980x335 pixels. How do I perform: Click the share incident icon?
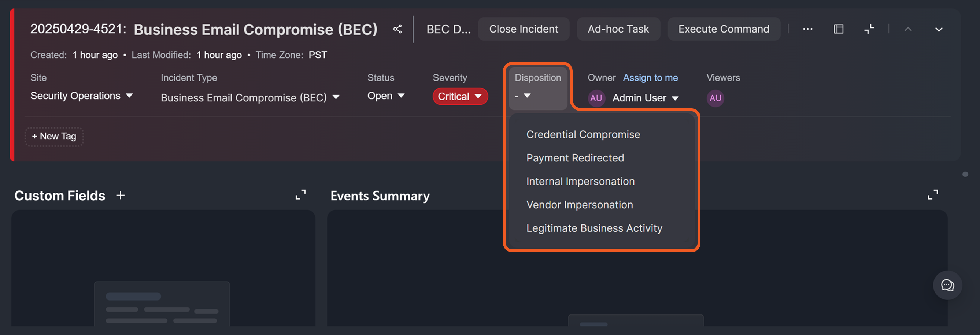point(397,29)
